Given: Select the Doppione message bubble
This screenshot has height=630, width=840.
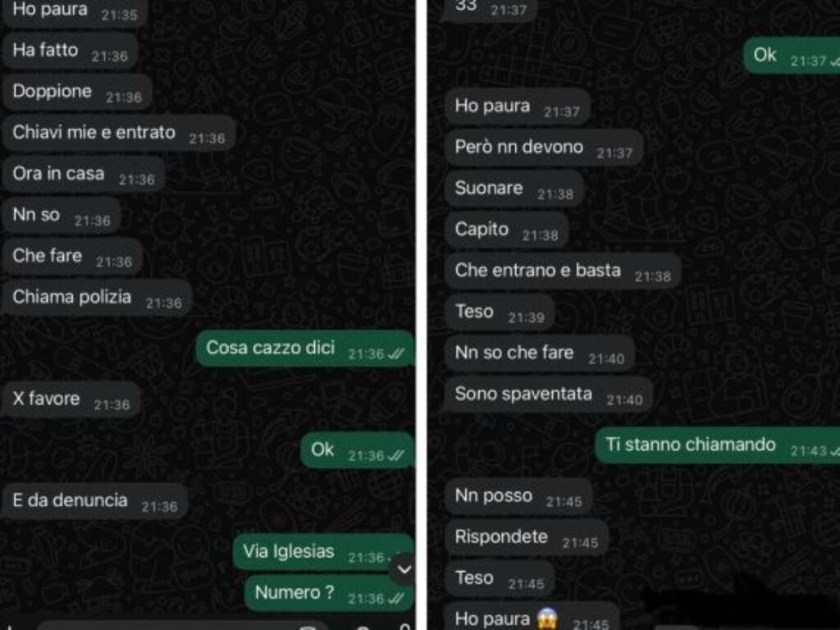Looking at the screenshot, I should pos(76,92).
